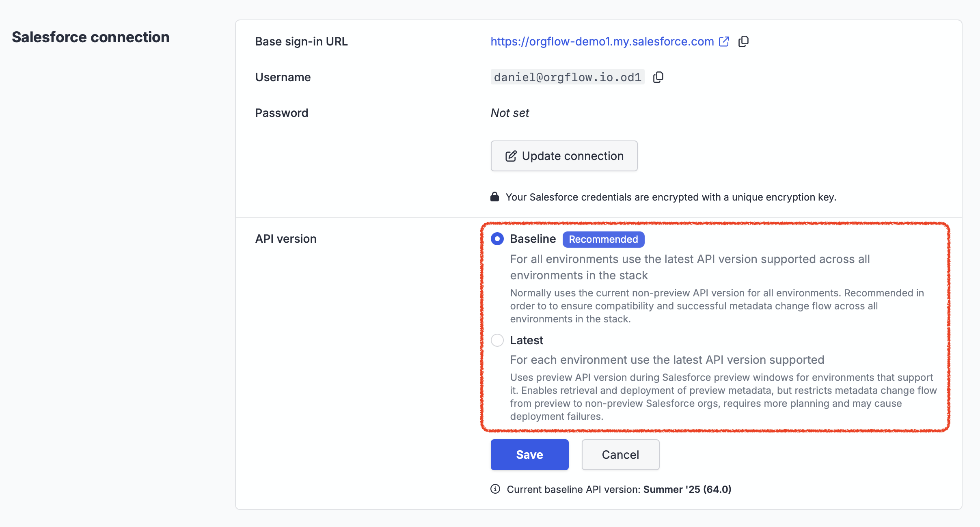Viewport: 980px width, 527px height.
Task: Click the external link icon beside sign-in URL
Action: [724, 41]
